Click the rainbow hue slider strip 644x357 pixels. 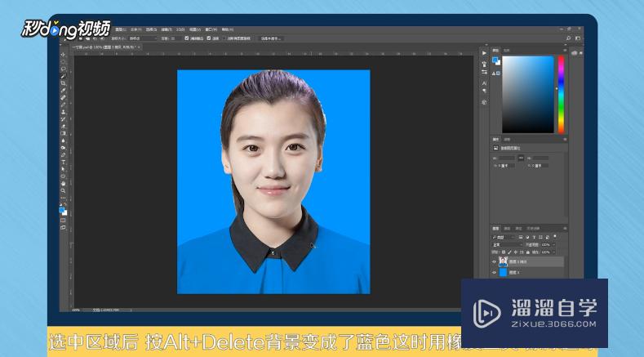pyautogui.click(x=561, y=94)
